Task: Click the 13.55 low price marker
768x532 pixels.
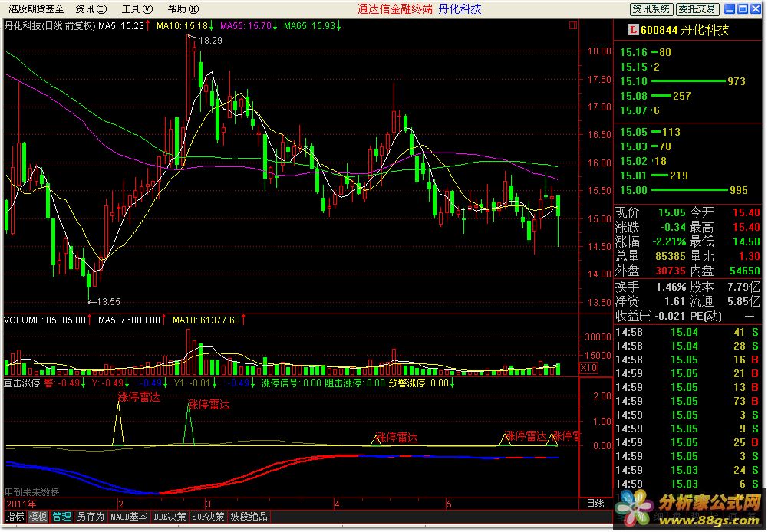Action: point(109,302)
